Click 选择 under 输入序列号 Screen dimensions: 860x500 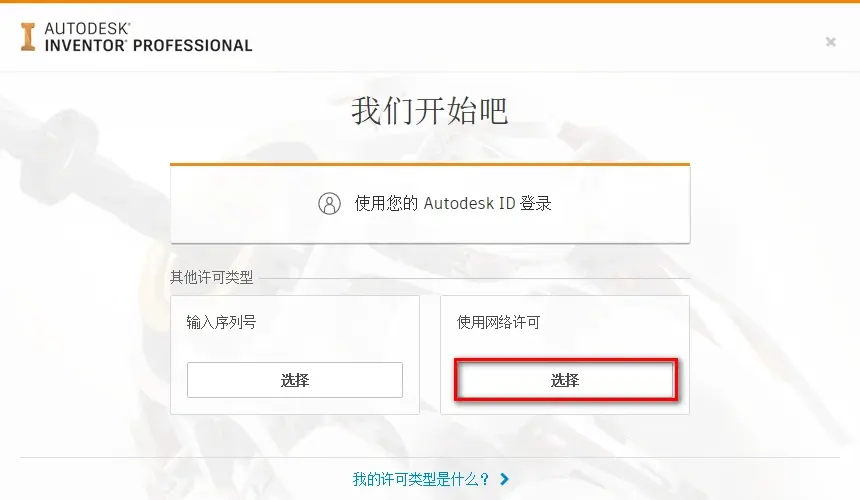pyautogui.click(x=295, y=380)
